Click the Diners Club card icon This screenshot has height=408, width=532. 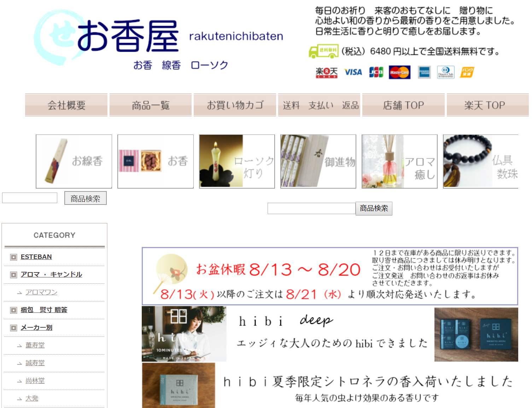[x=445, y=72]
